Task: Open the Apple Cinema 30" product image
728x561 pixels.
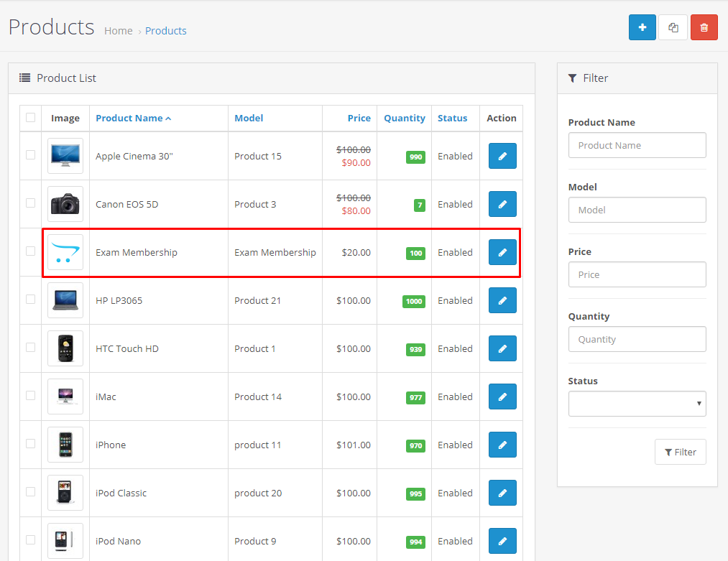Action: pyautogui.click(x=65, y=156)
